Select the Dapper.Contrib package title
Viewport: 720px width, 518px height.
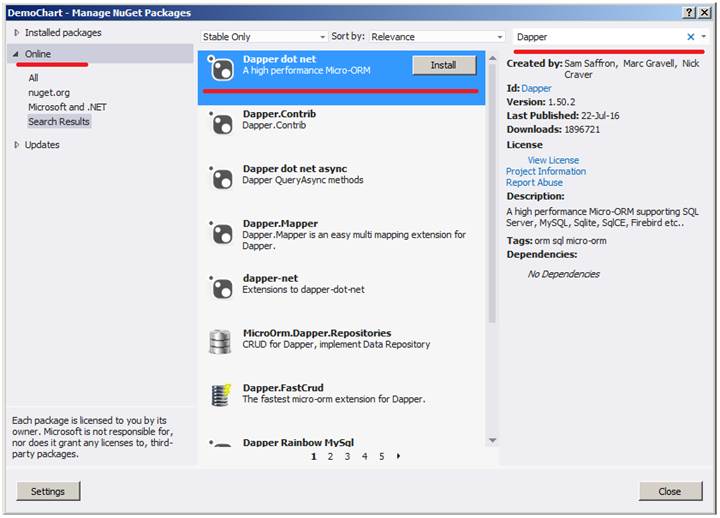pyautogui.click(x=279, y=114)
